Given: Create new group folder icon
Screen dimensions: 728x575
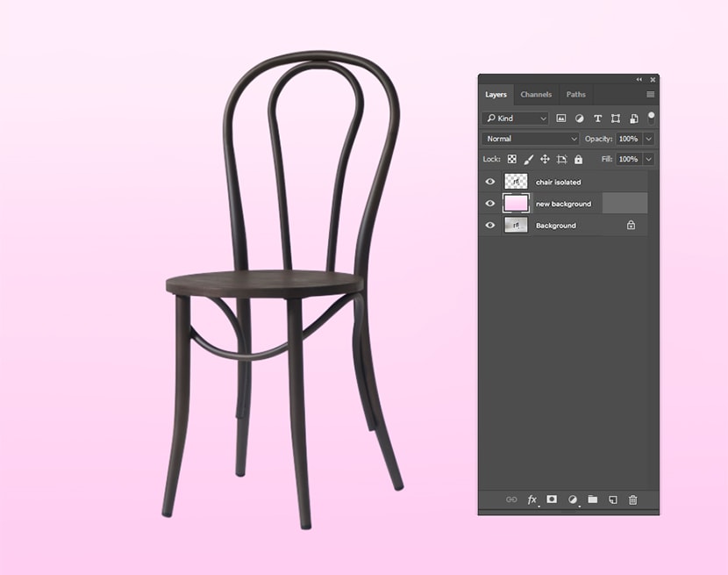Looking at the screenshot, I should 592,500.
